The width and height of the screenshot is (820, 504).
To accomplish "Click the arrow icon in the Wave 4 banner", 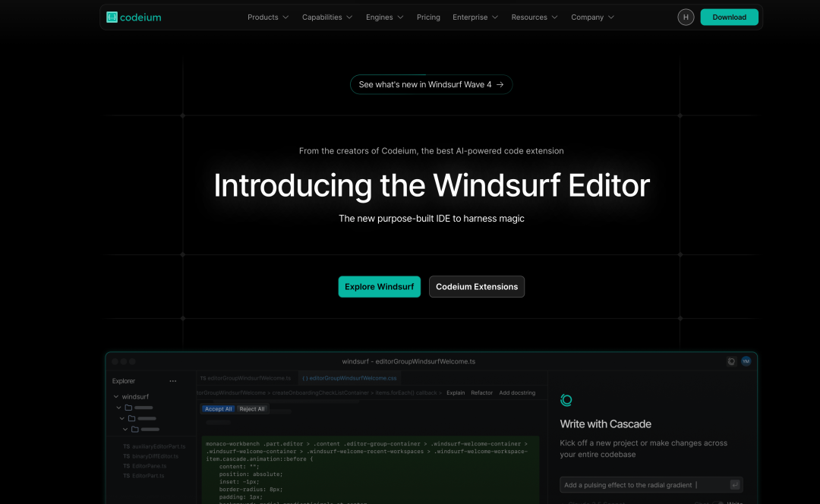I will click(x=500, y=85).
